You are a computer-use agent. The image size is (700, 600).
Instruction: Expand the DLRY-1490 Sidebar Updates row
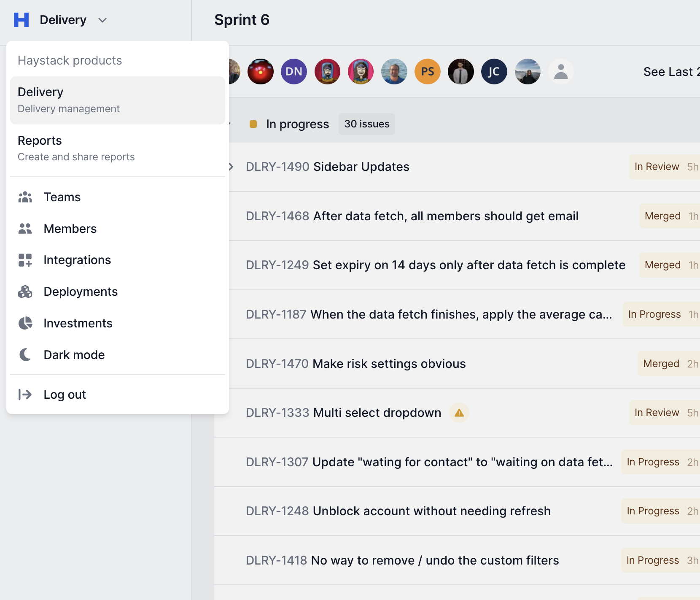click(x=231, y=167)
